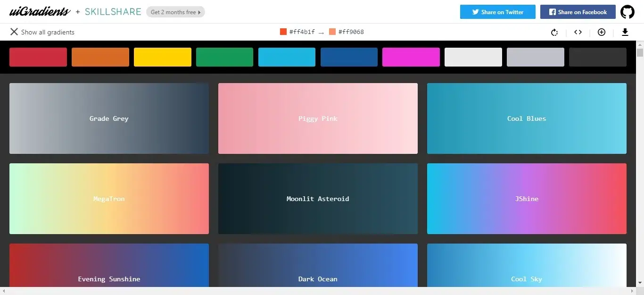The width and height of the screenshot is (644, 295).
Task: Filter gradients by the light gray swatch
Action: [536, 57]
